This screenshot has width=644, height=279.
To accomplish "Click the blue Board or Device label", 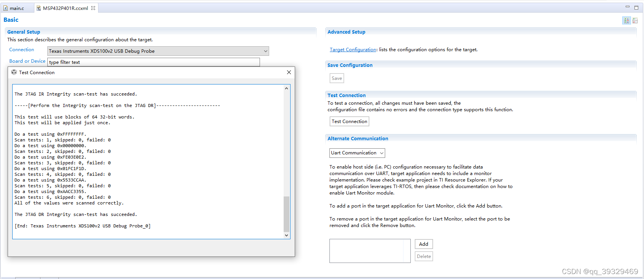I will [x=27, y=61].
